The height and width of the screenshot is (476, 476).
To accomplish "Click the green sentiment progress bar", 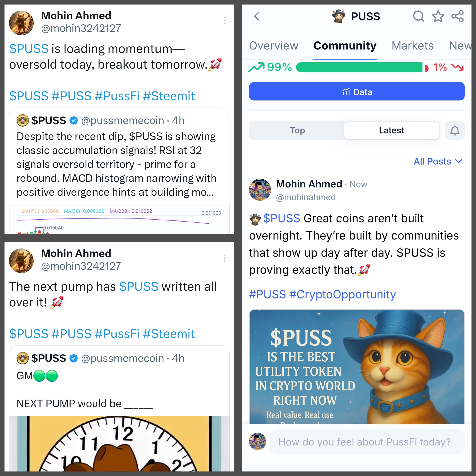I will [x=359, y=67].
